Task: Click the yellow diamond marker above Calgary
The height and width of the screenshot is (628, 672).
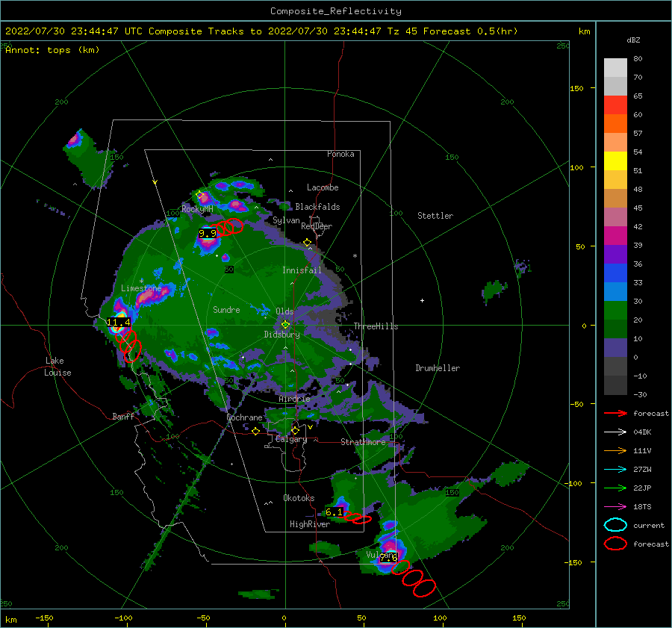Action: point(295,430)
